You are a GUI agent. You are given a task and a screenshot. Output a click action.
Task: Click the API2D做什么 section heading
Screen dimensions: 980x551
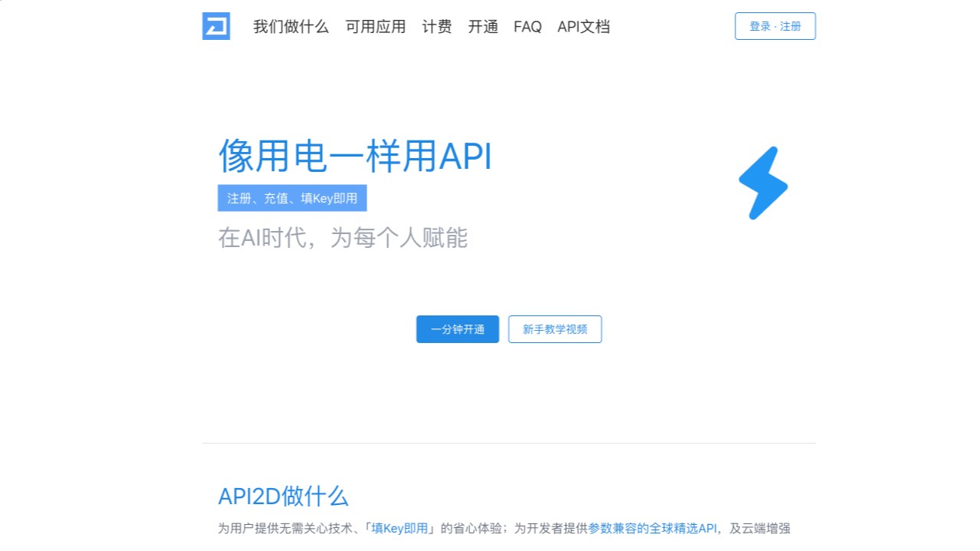pyautogui.click(x=283, y=496)
